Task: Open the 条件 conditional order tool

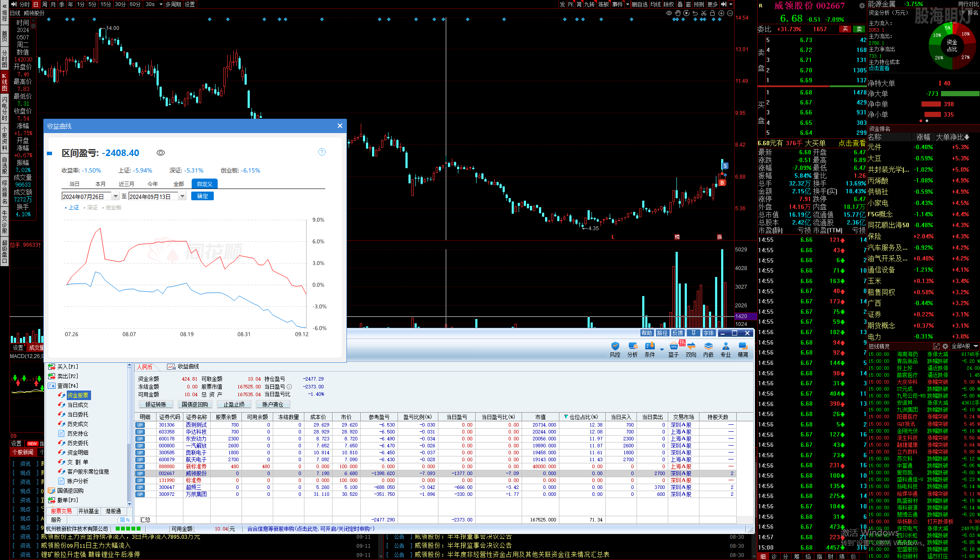Action: (x=650, y=349)
